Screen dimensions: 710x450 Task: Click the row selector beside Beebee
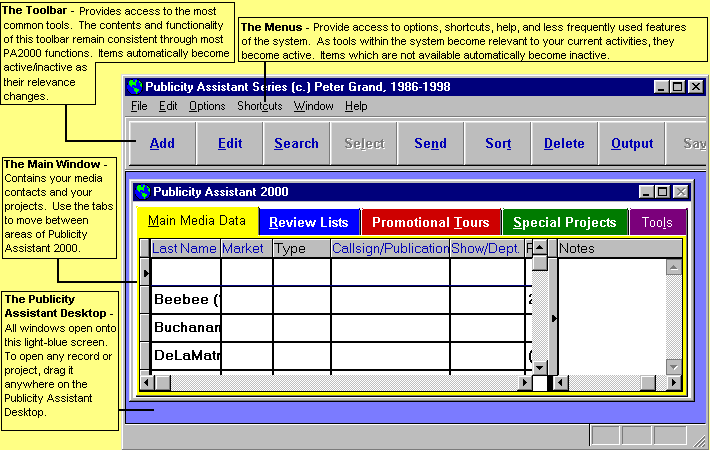click(145, 300)
